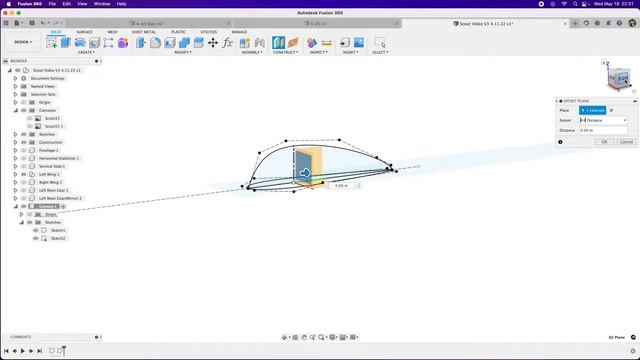Screen dimensions: 640x360
Task: Open Change Parameters (fx) tool
Action: click(227, 42)
